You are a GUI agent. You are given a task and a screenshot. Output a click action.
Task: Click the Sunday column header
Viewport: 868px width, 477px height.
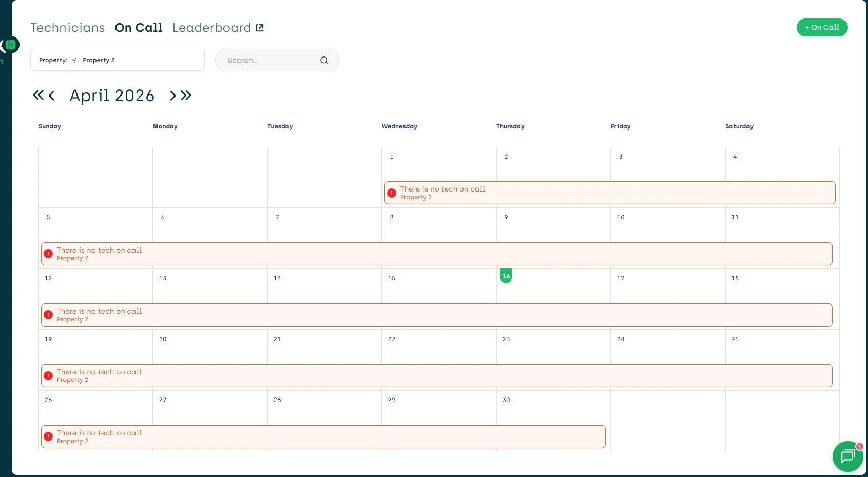pos(50,126)
